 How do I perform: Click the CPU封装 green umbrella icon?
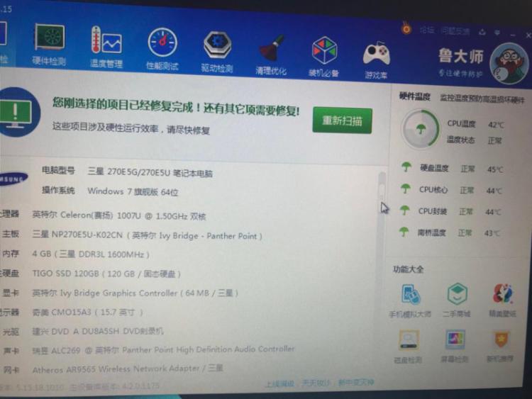(404, 210)
